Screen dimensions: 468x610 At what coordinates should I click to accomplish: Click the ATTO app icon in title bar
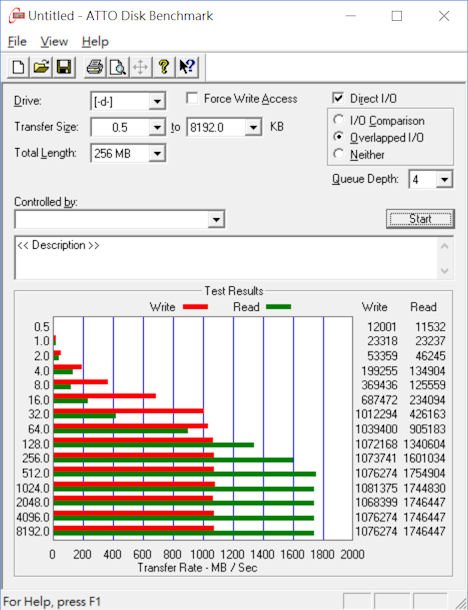tap(16, 16)
